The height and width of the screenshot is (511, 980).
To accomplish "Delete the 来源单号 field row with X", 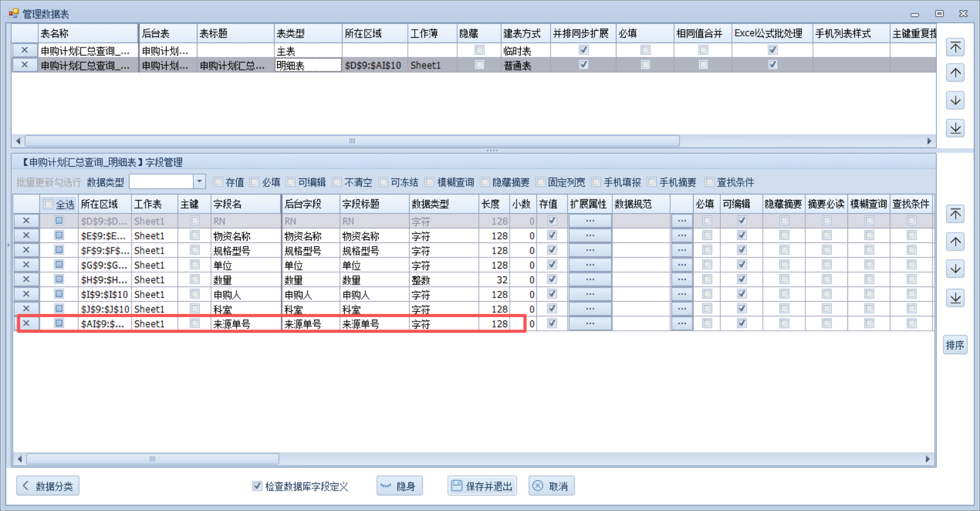I will coord(26,323).
